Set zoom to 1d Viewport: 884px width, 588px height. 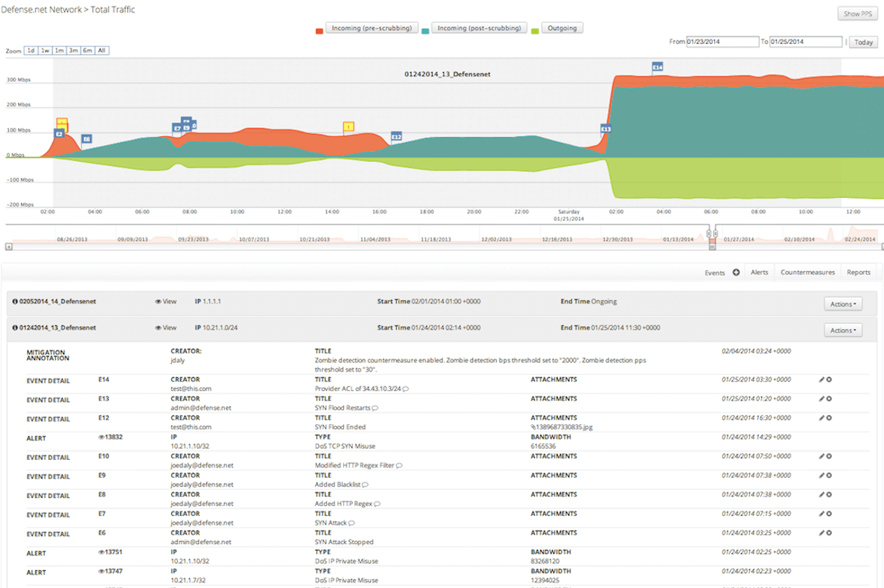(31, 51)
